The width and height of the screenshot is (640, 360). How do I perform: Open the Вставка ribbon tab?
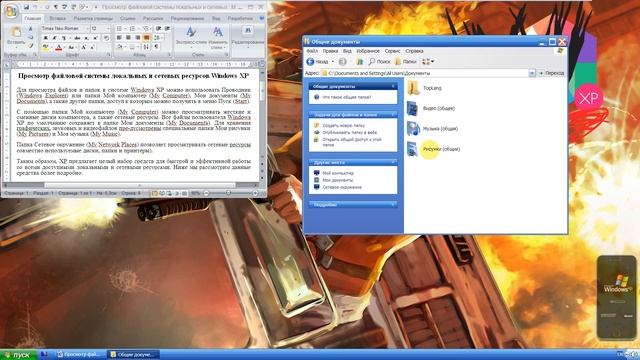57,18
